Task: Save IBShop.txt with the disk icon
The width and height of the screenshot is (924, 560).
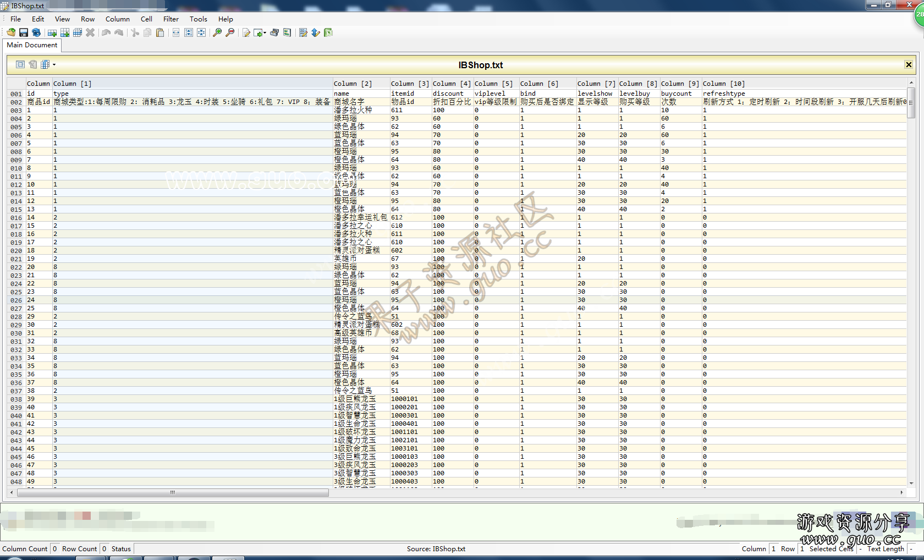Action: coord(24,32)
